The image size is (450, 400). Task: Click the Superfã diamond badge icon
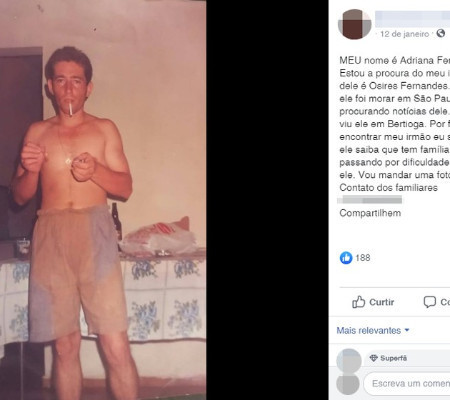(x=374, y=358)
